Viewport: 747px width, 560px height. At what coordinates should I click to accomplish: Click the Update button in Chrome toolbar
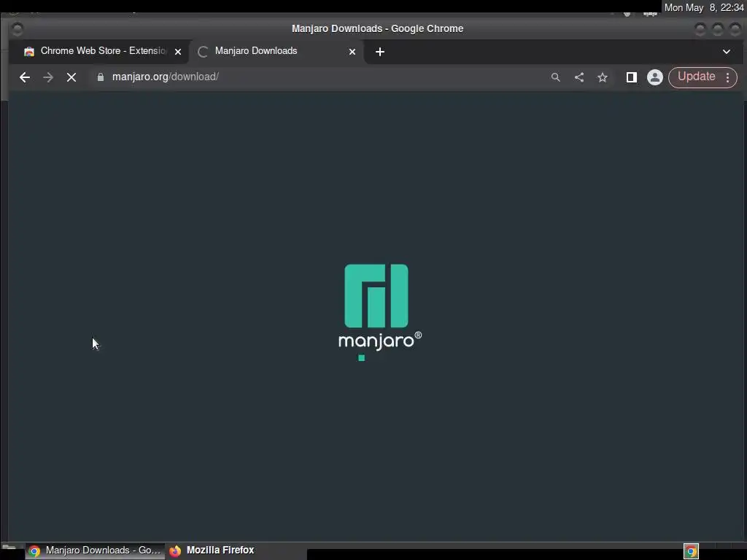696,77
